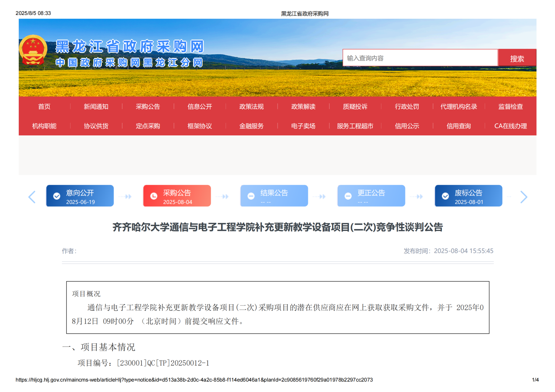Click minus icon on 更正公告 step
The image size is (555, 392).
348,196
